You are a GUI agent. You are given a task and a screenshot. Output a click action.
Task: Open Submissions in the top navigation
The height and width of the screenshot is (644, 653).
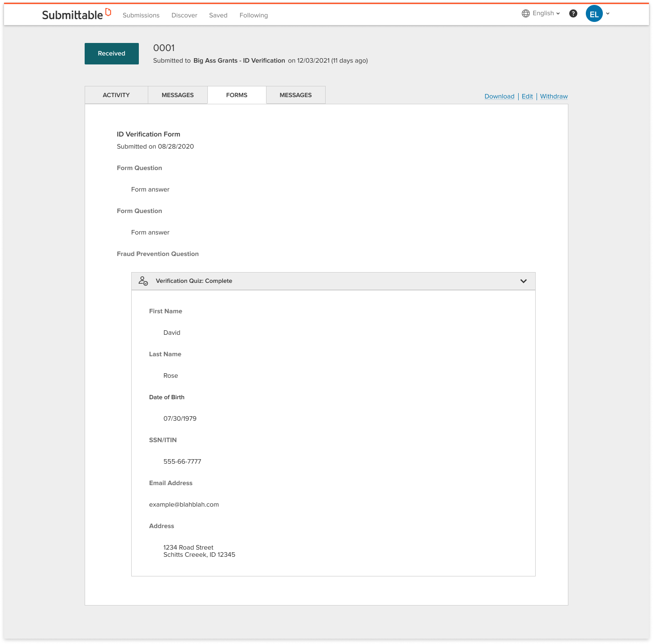[x=141, y=15]
